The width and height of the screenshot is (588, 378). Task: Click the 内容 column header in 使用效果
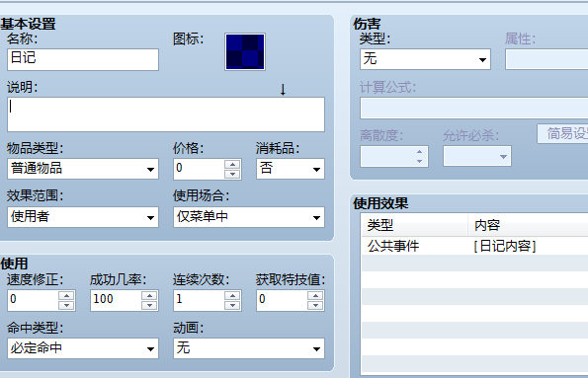(x=528, y=225)
